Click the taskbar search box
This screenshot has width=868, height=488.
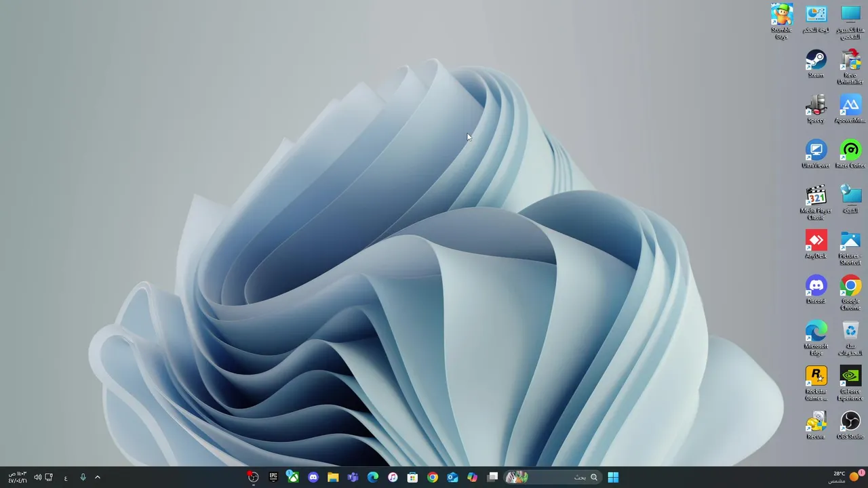[x=553, y=477]
